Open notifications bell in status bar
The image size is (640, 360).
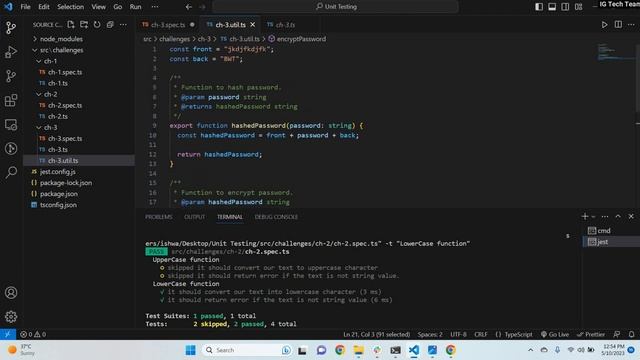pos(631,334)
